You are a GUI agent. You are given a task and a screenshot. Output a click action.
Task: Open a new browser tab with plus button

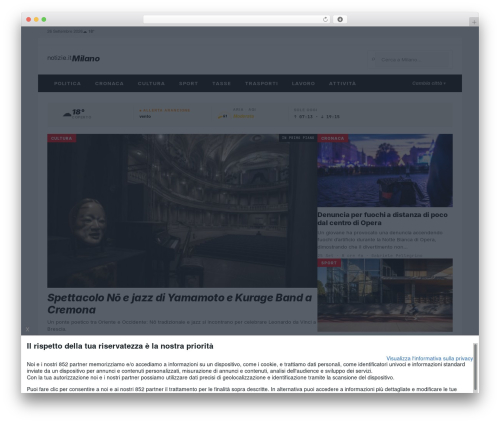[x=474, y=22]
